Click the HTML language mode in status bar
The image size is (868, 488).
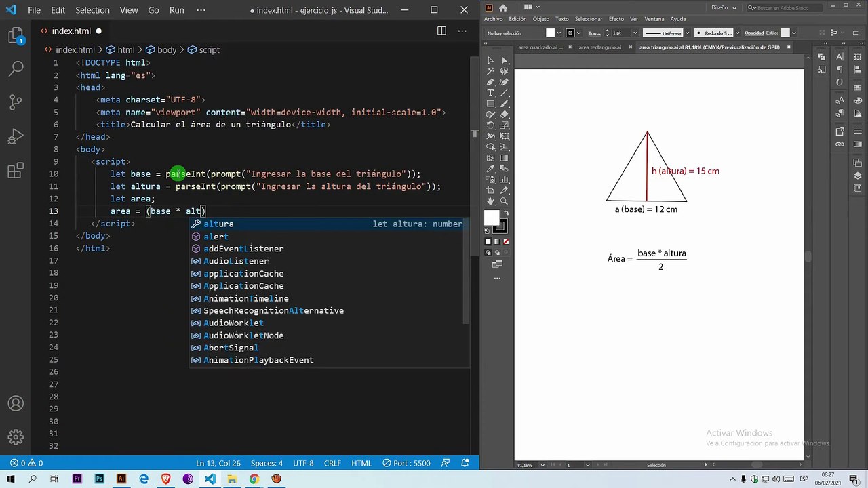tap(361, 463)
